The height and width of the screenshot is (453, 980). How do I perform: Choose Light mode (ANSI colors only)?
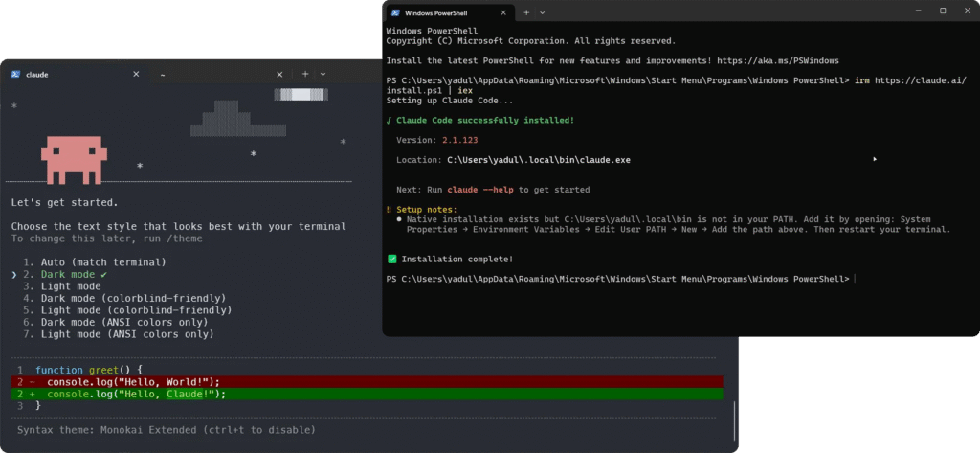coord(120,334)
